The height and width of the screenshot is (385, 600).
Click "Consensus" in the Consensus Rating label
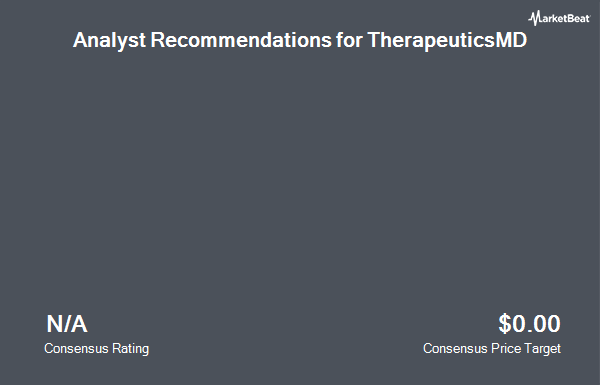click(x=76, y=349)
